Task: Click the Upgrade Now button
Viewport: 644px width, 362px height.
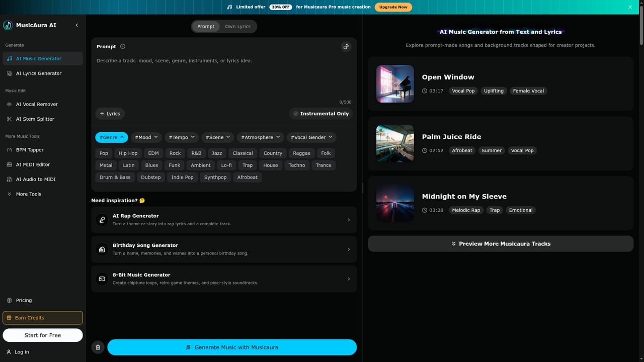Action: pos(393,7)
